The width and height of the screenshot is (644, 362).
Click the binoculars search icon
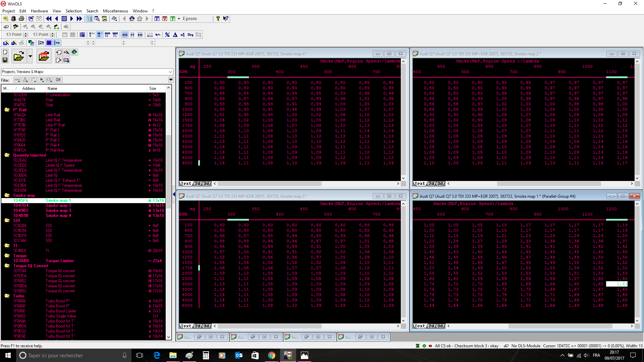point(132,19)
